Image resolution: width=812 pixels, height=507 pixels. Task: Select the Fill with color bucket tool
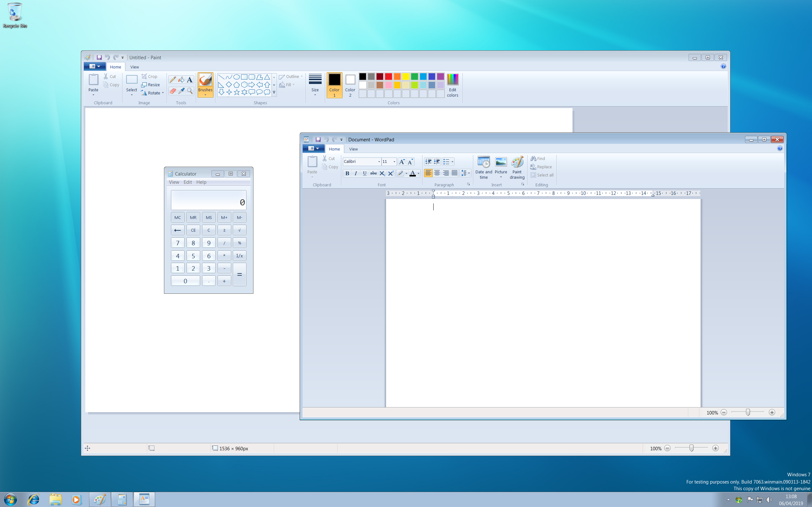[181, 80]
